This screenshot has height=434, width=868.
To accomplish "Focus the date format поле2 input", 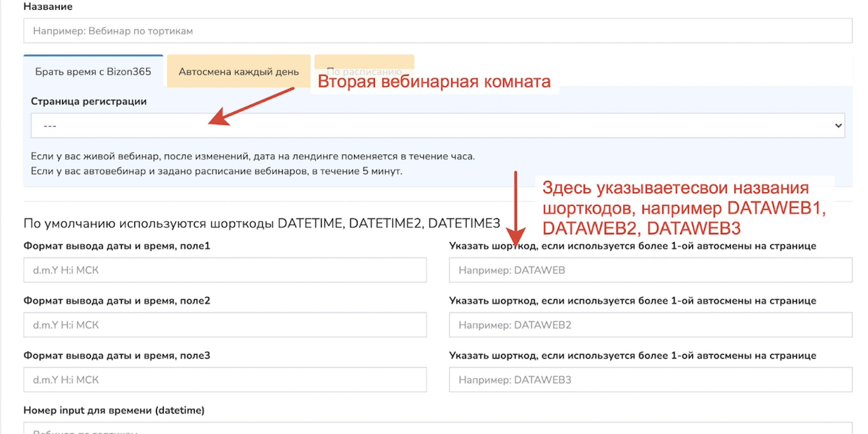I will pyautogui.click(x=225, y=325).
